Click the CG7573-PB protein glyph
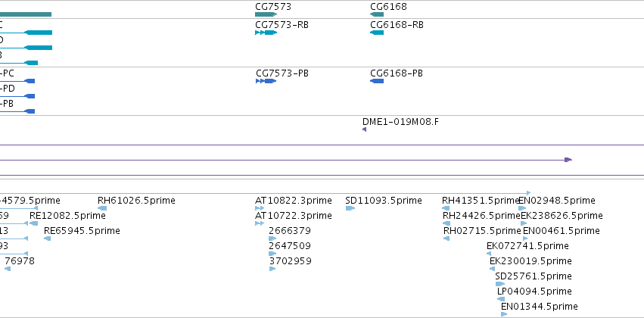This screenshot has width=644, height=318. [266, 81]
